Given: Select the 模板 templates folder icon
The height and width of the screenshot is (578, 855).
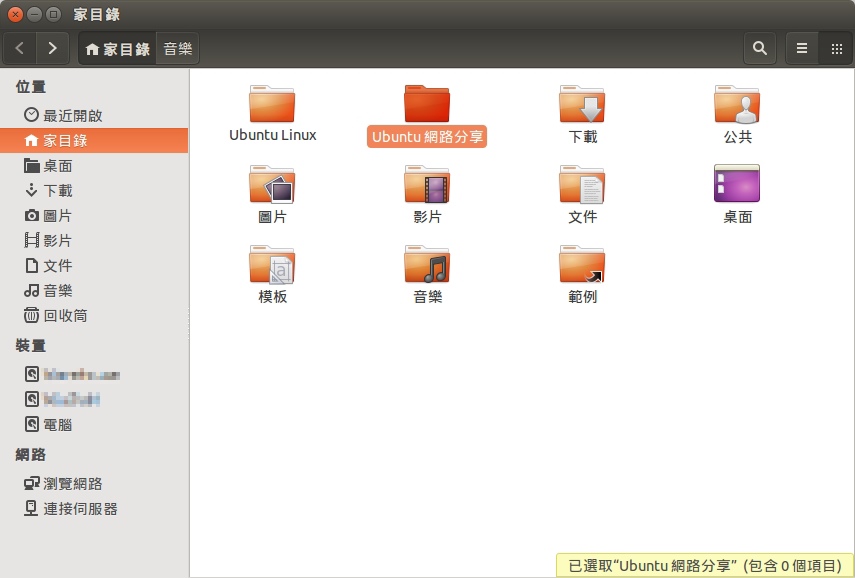Looking at the screenshot, I should pos(272,264).
